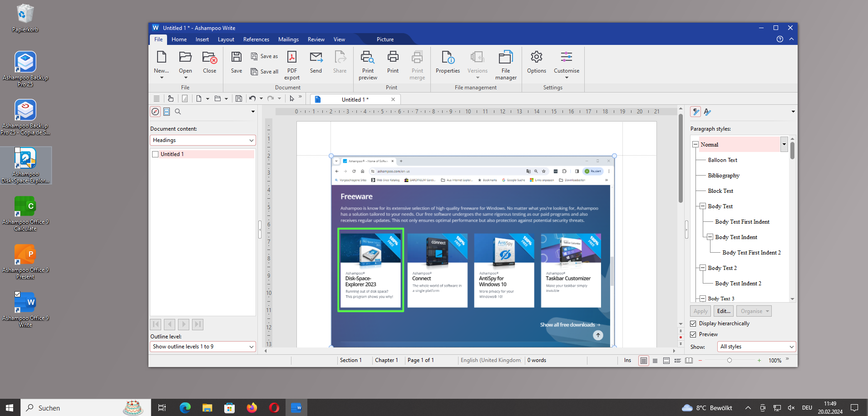Click the touch mode hand icon

point(171,98)
